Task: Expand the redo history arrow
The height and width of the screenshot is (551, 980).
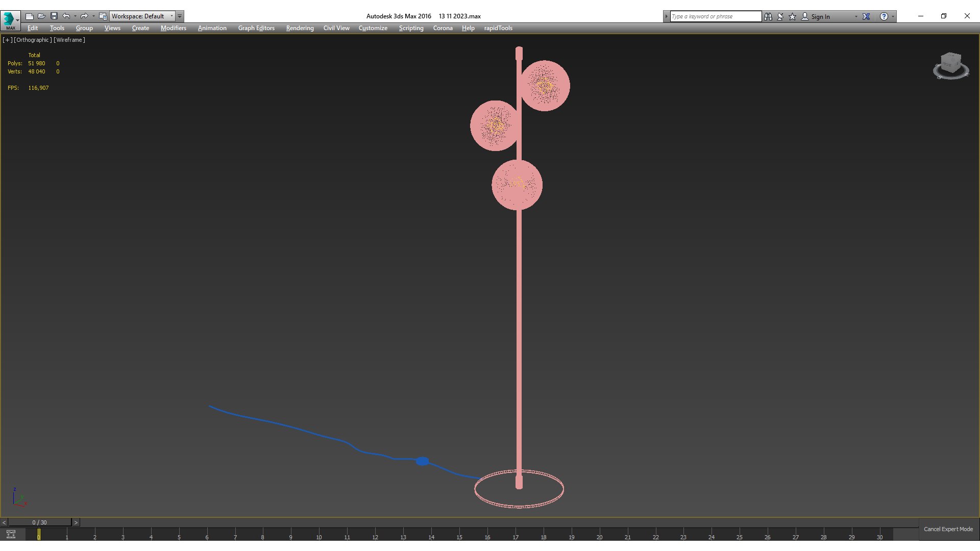Action: (x=93, y=16)
